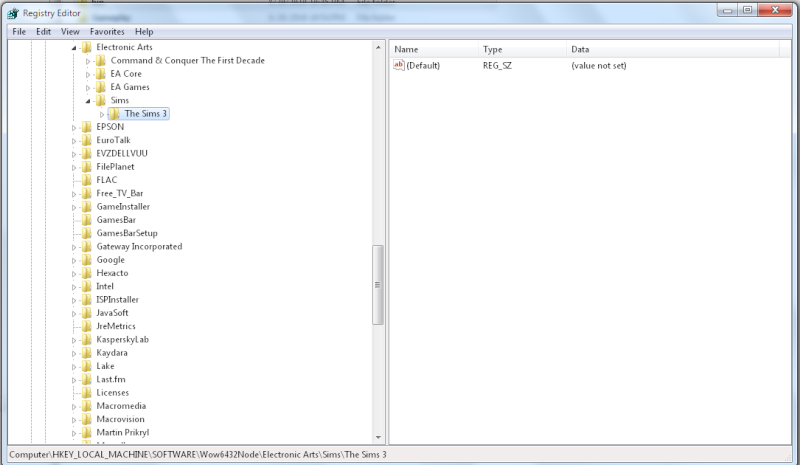
Task: Select the (Default) value entry
Action: [x=423, y=65]
